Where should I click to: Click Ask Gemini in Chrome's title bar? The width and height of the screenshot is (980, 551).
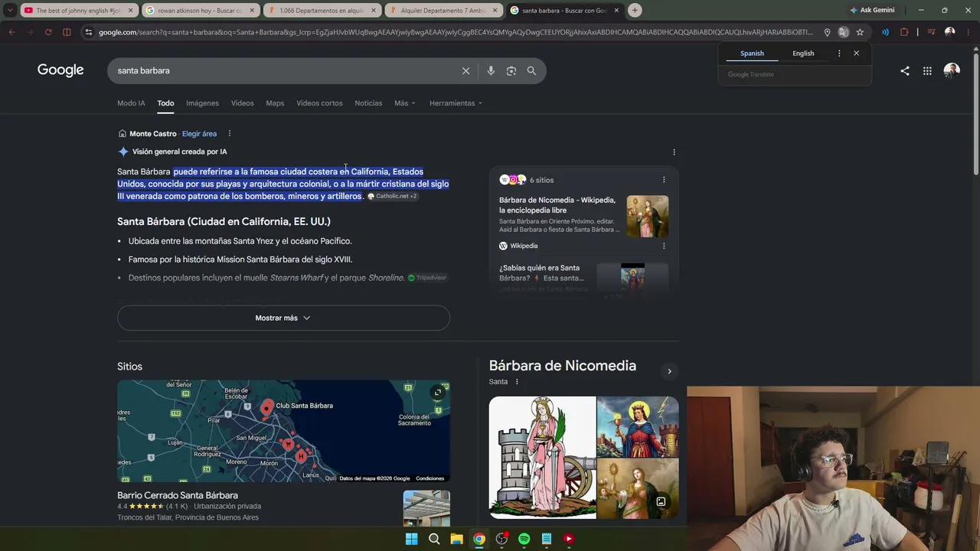pos(872,10)
